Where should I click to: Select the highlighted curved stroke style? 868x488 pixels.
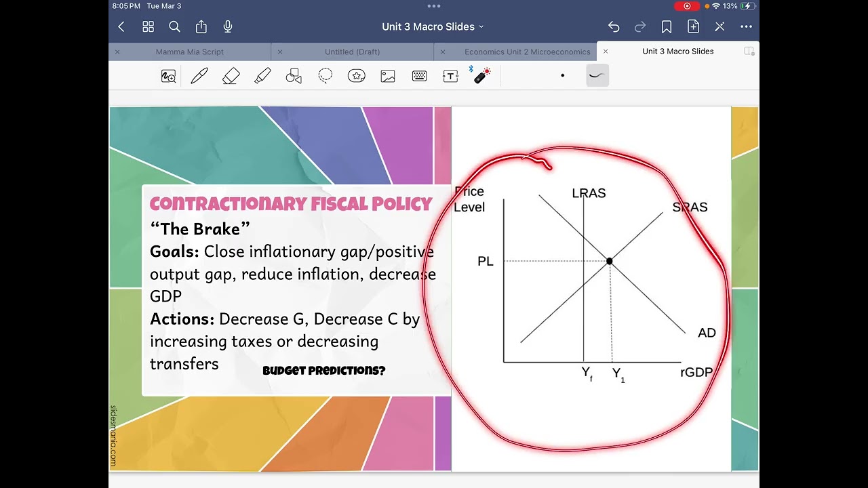pos(597,75)
